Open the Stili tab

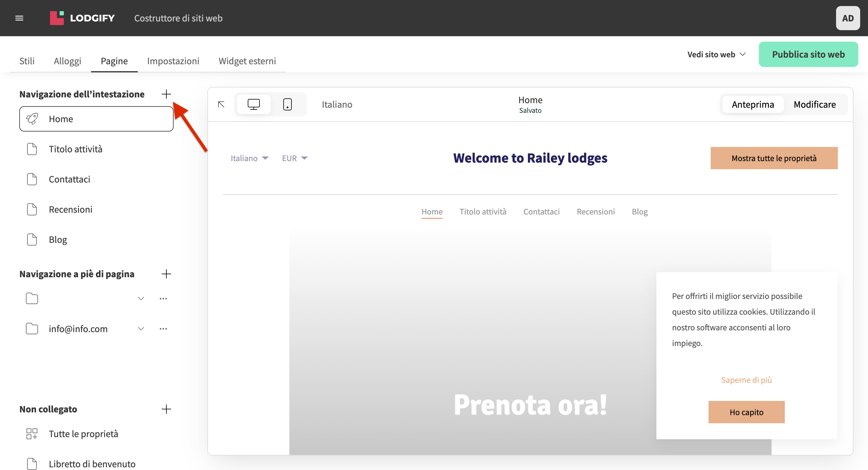(27, 61)
